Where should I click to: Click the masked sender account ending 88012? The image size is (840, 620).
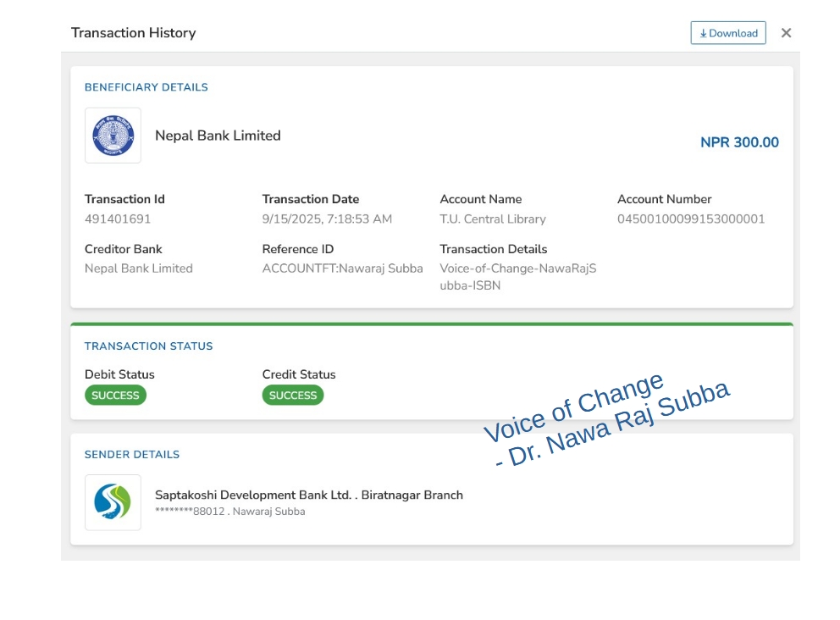[x=229, y=512]
